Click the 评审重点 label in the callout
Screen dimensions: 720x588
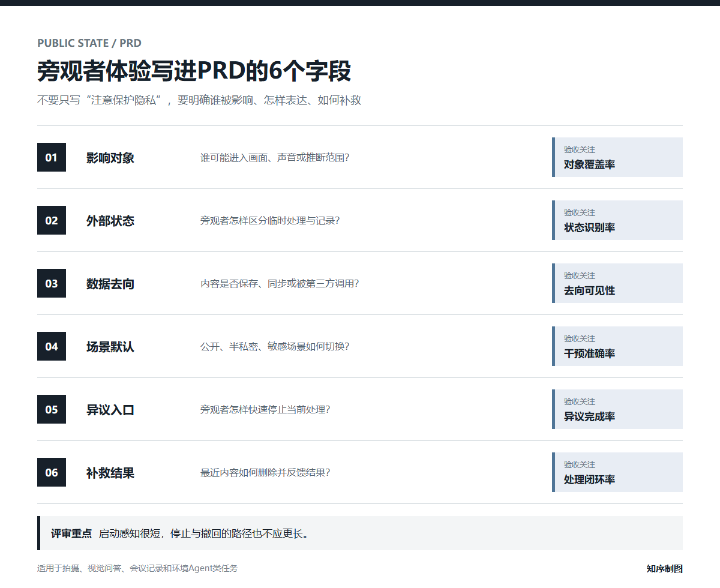click(71, 533)
